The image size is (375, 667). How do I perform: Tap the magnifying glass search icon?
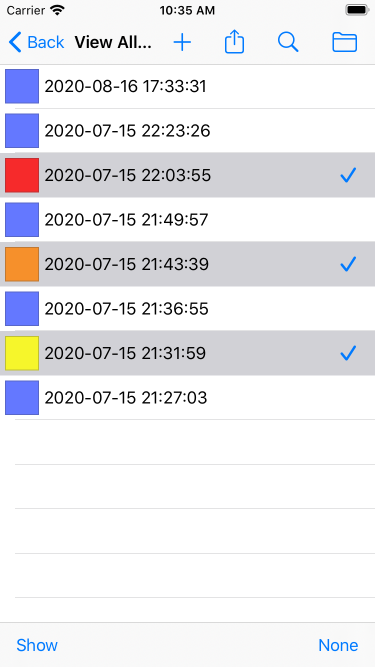288,43
